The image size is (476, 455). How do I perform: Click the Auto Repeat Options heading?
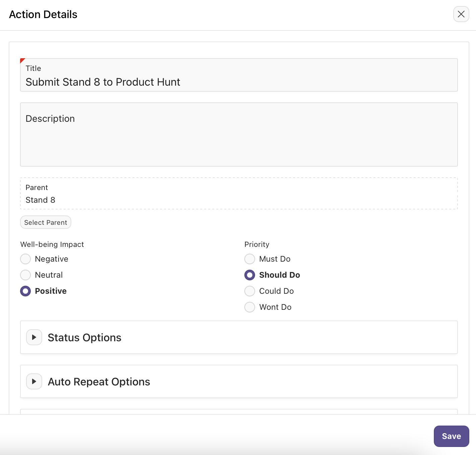coord(99,382)
